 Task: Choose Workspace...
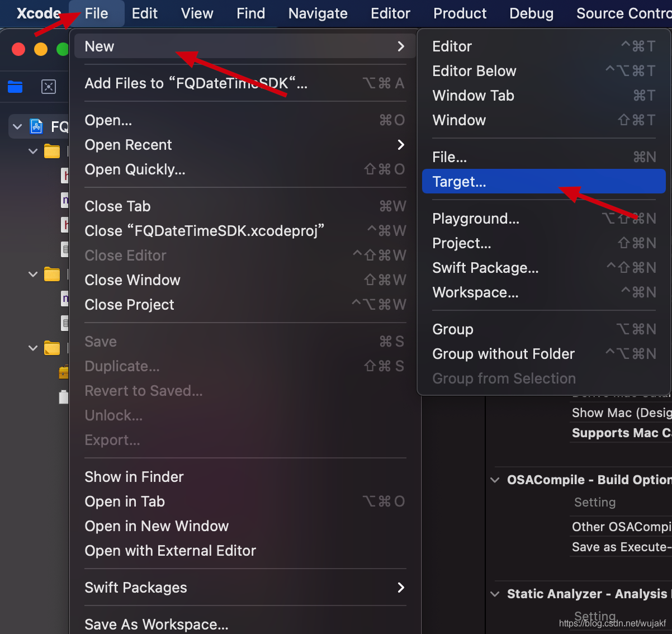coord(544,292)
